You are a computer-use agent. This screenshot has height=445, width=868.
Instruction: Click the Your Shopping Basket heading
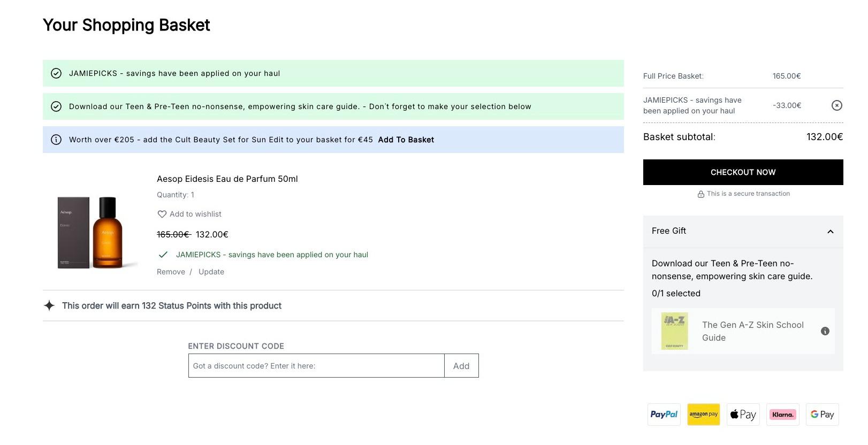click(x=126, y=25)
